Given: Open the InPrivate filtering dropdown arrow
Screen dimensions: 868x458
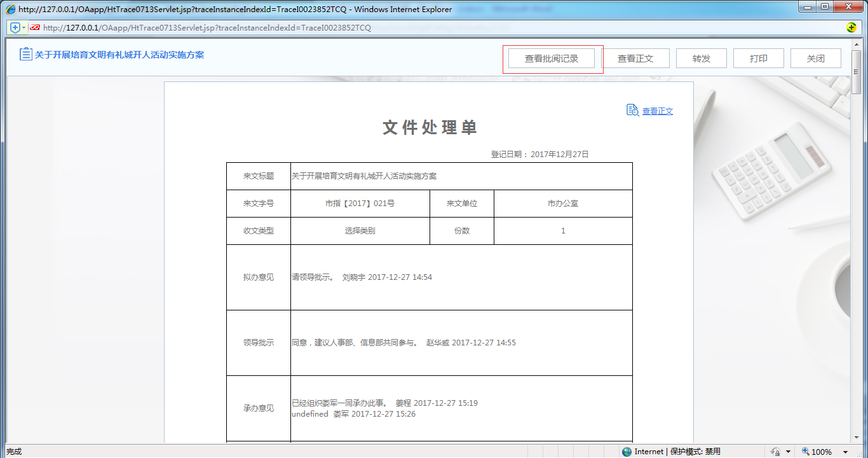Looking at the screenshot, I should 789,452.
